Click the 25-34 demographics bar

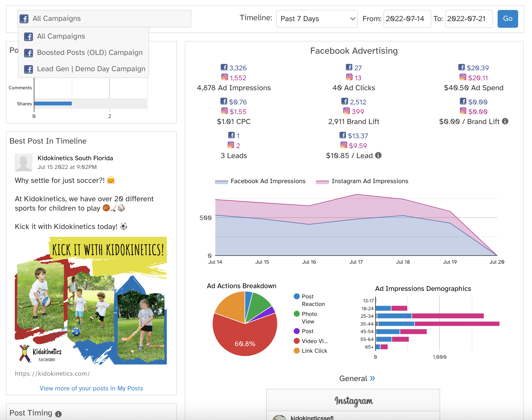tap(429, 316)
